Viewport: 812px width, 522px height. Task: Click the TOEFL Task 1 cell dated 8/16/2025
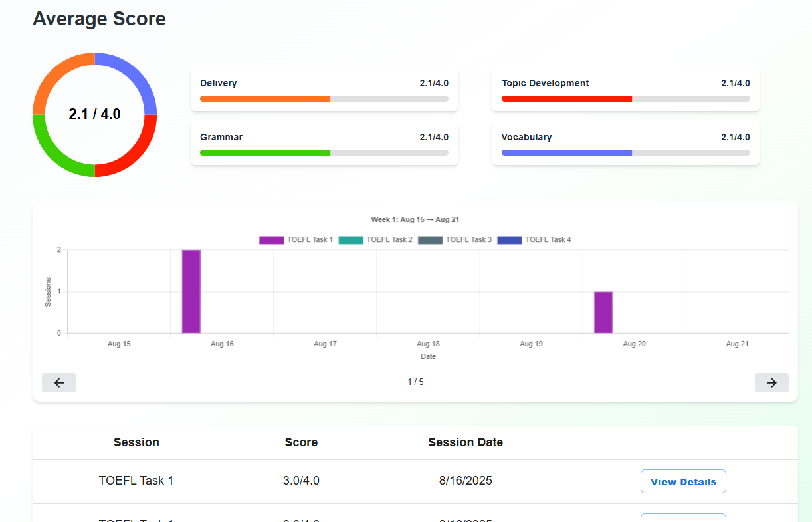[136, 481]
